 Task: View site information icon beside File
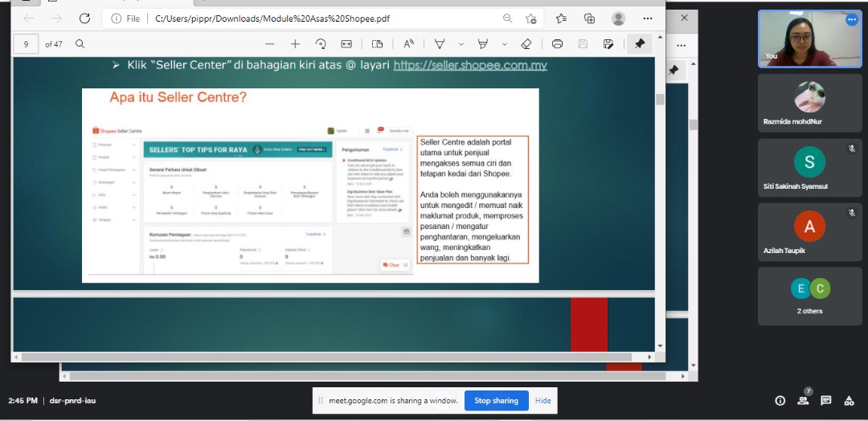click(117, 18)
